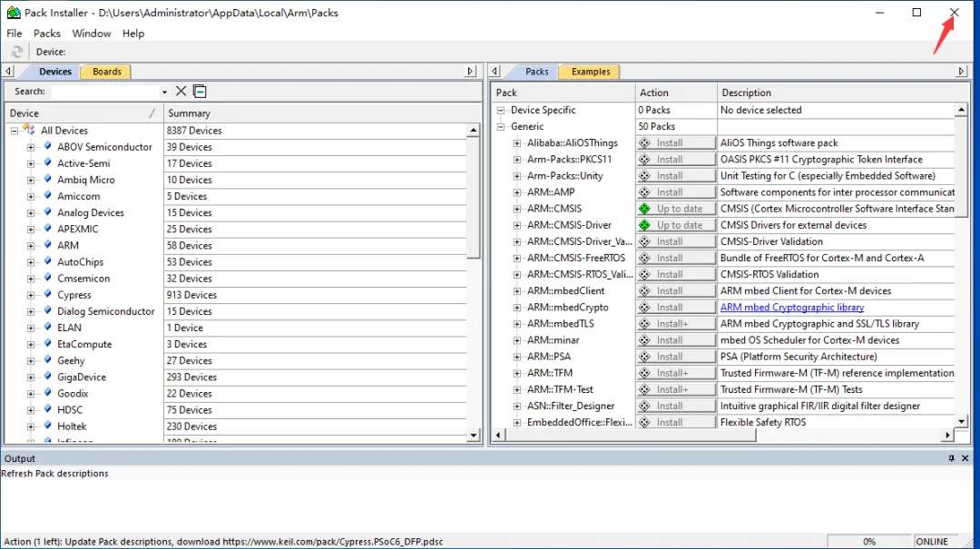Pin the Output panel
The width and height of the screenshot is (980, 549).
(951, 458)
